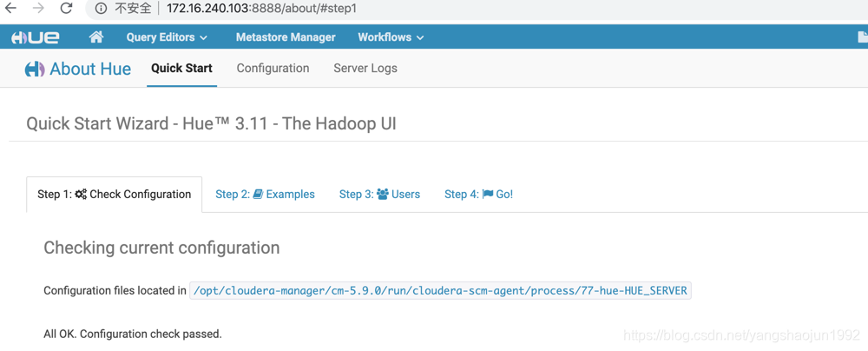Click the Quick Start Wizard title text
868x351 pixels.
point(211,123)
